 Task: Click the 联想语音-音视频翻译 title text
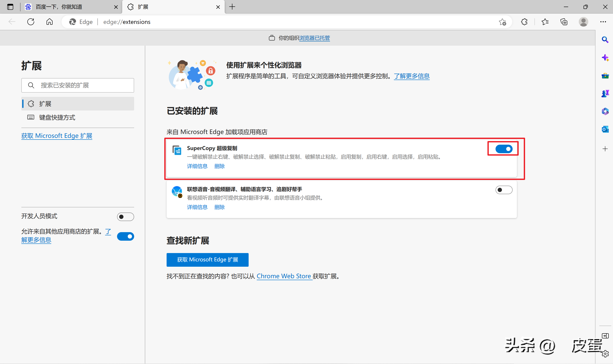[x=245, y=189]
